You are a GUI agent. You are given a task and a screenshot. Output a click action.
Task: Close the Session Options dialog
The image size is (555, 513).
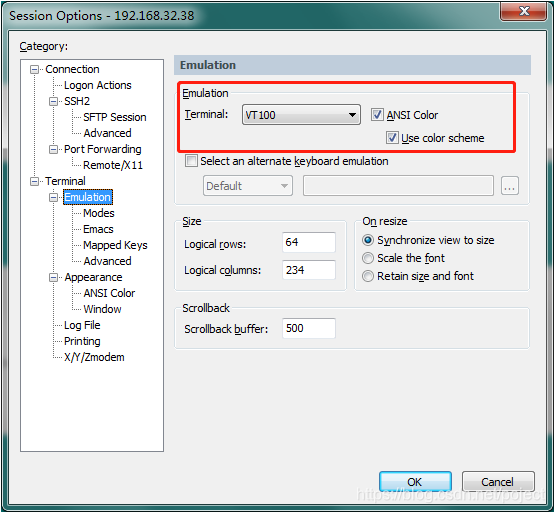[x=523, y=12]
